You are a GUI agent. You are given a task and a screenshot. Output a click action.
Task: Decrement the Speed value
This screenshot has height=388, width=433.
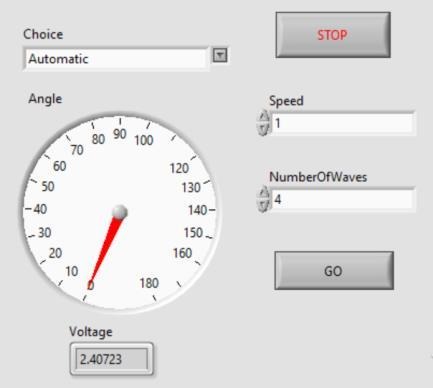point(263,129)
